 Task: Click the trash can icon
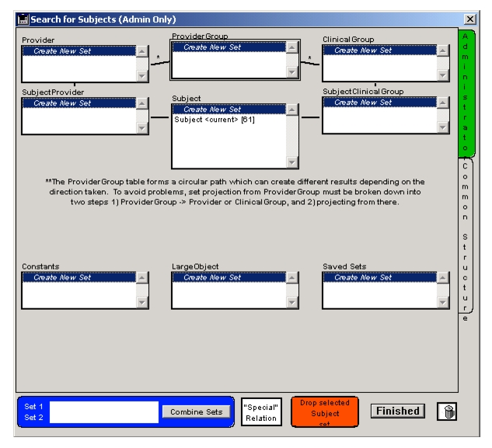click(x=446, y=412)
